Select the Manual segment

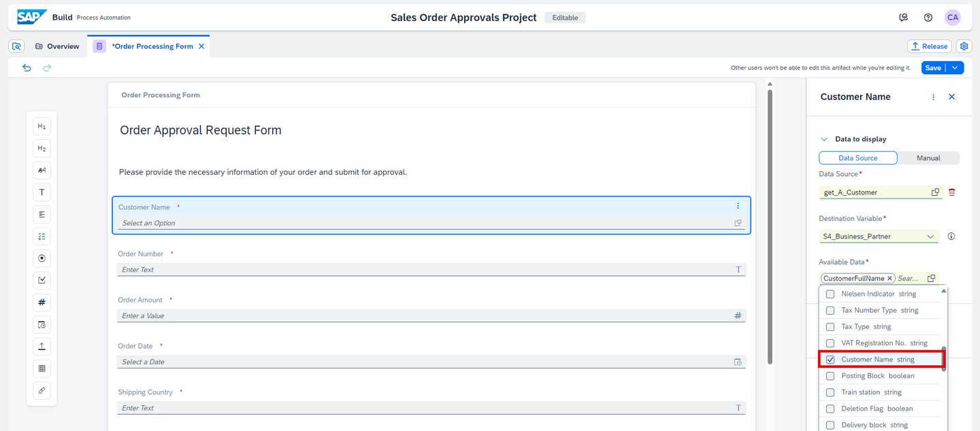click(x=928, y=158)
